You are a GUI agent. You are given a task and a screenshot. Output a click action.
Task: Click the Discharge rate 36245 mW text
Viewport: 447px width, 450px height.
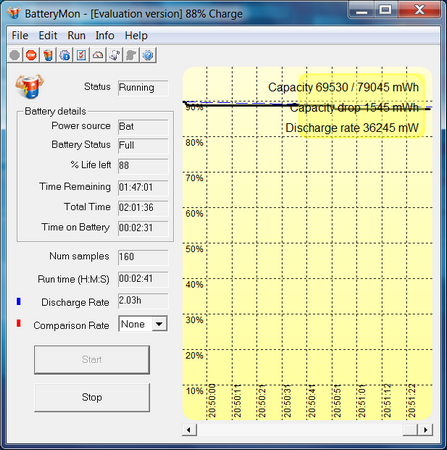352,128
